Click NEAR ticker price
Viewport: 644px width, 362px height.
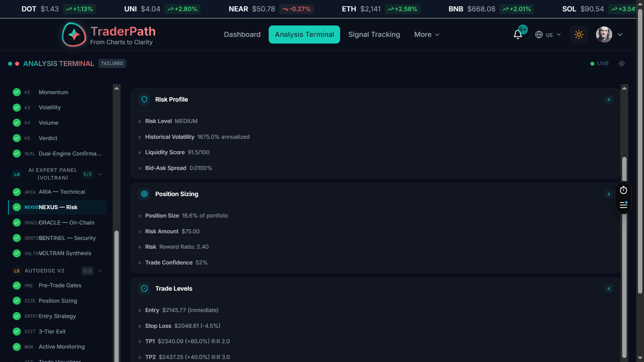[263, 9]
